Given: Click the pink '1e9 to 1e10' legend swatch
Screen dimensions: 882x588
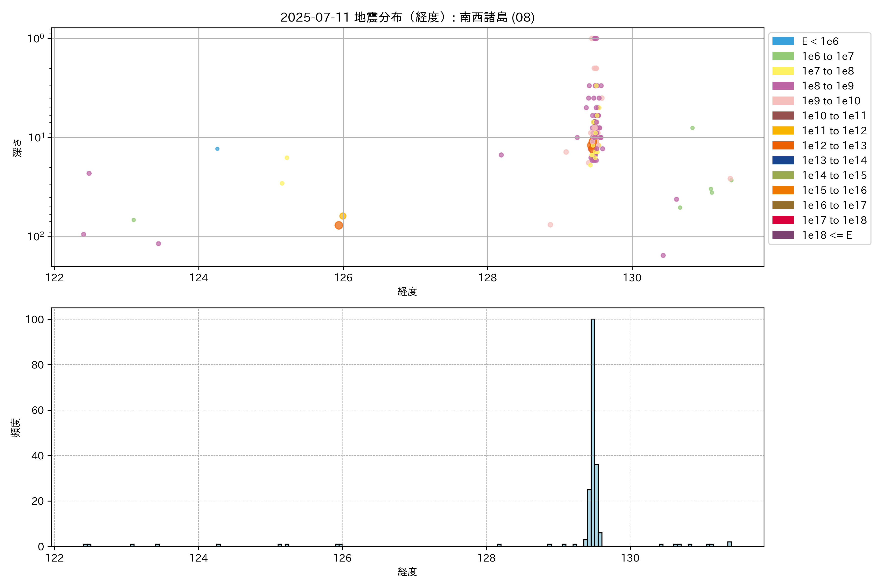Looking at the screenshot, I should 783,101.
